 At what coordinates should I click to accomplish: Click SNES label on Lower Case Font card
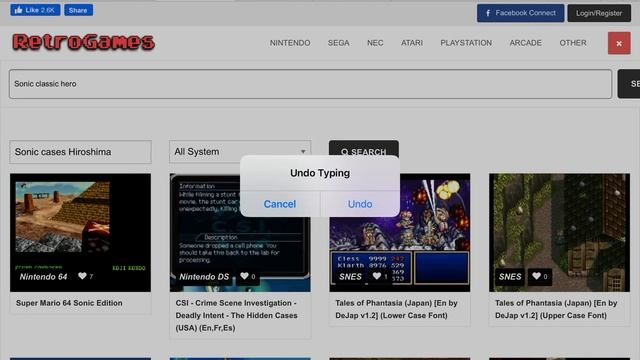pos(350,276)
